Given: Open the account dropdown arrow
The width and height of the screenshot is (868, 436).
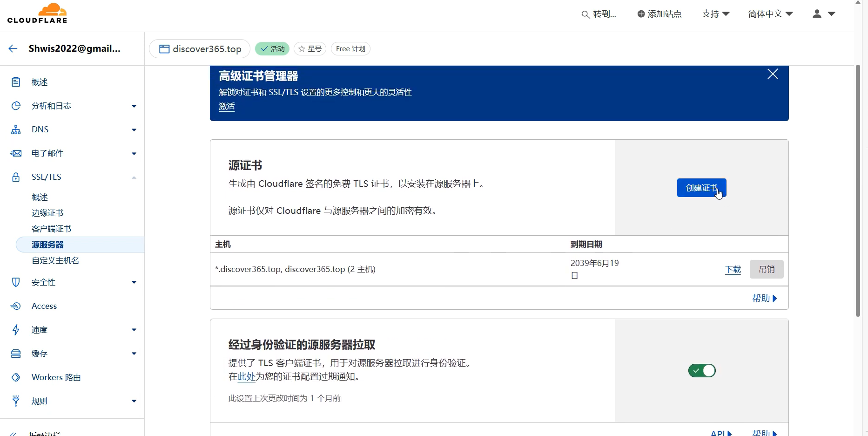Looking at the screenshot, I should (x=832, y=14).
